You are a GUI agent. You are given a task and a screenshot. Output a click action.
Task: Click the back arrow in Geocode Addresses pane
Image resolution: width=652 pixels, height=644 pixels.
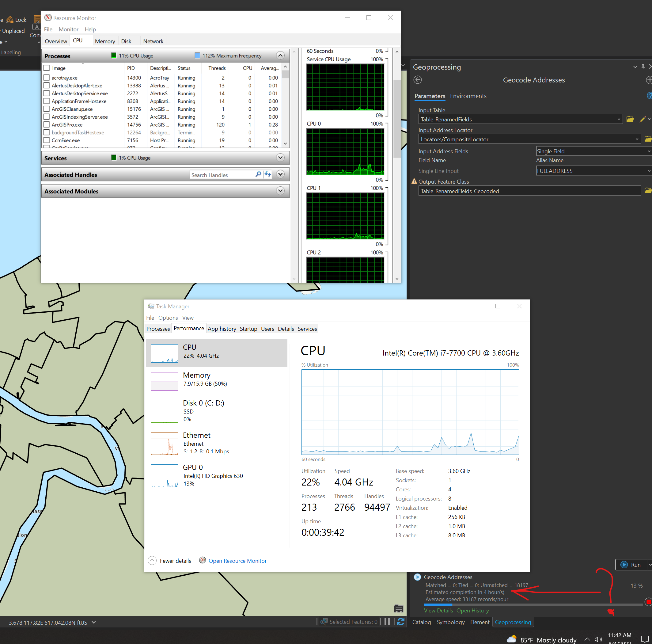(x=417, y=80)
